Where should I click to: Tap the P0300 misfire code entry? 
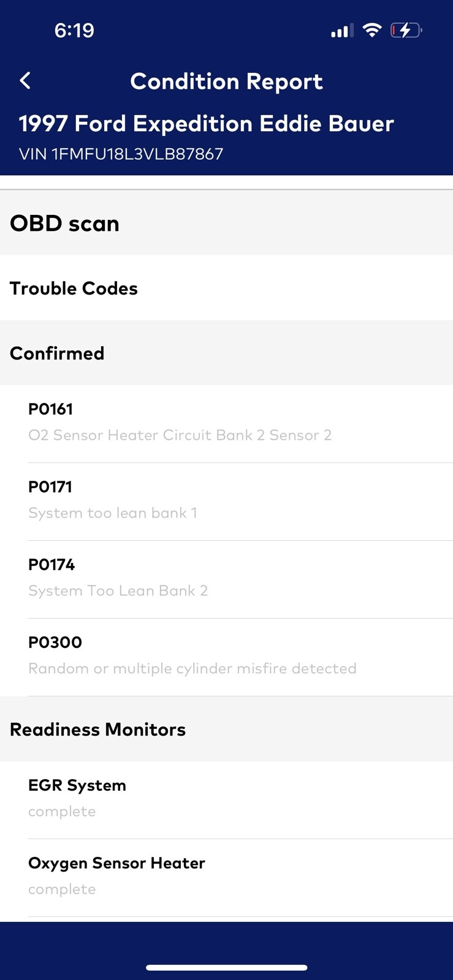coord(226,656)
